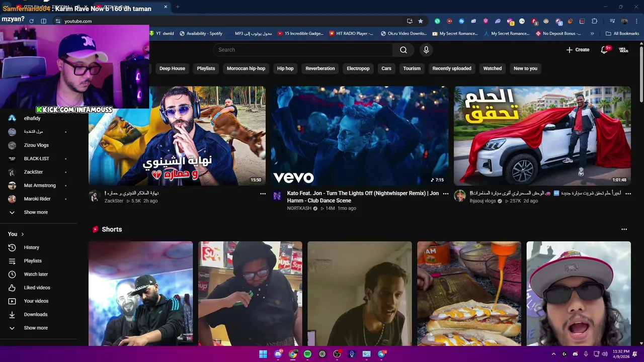Image resolution: width=644 pixels, height=362 pixels.
Task: Select the Moroccan hip-hop chip
Action: pos(246,68)
